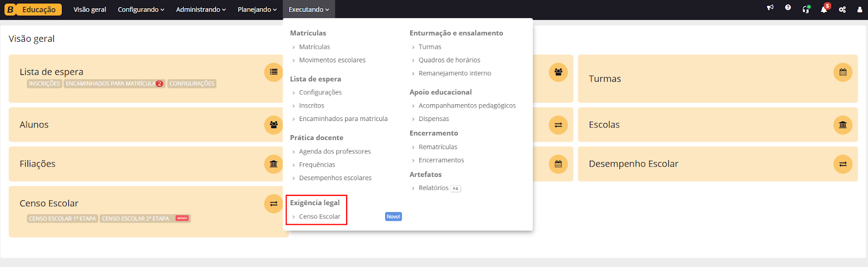The image size is (868, 267).
Task: Open the Desempenho Escolar card
Action: [718, 164]
